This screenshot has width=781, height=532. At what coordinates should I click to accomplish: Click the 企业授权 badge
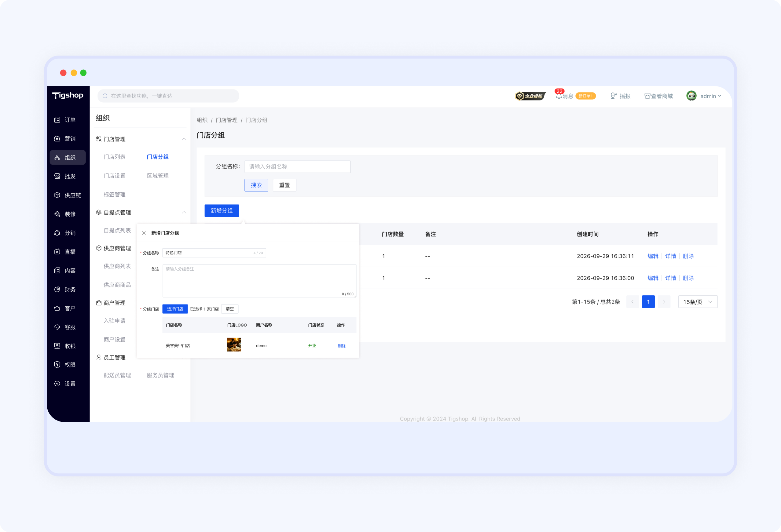pos(530,96)
